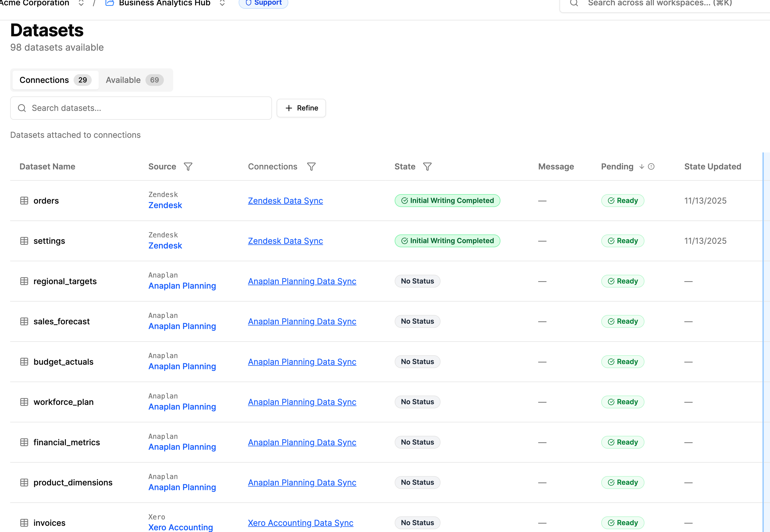Click the workspace folder icon in breadcrumb
Image resolution: width=770 pixels, height=532 pixels.
point(110,3)
